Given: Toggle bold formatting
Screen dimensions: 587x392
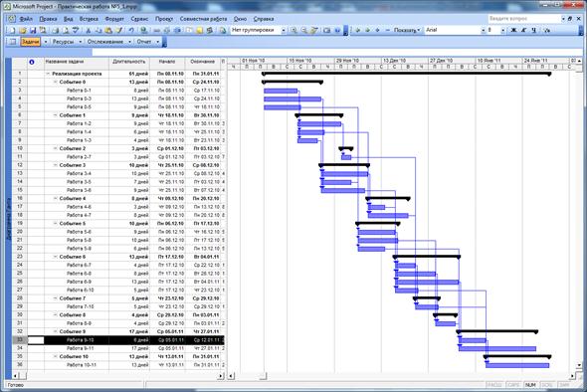Looking at the screenshot, I should tap(513, 30).
